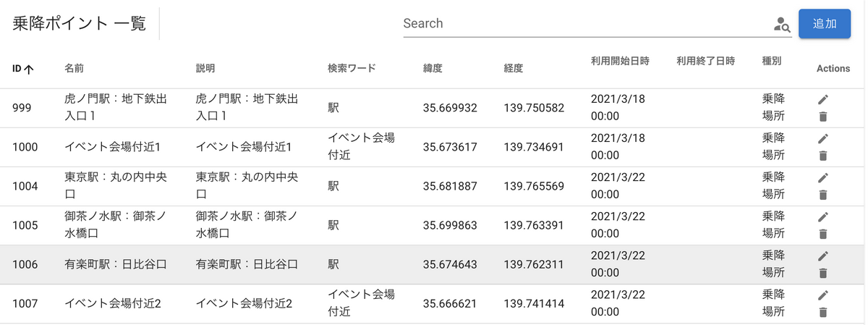Screen dimensions: 868x325
Task: Sort by the 種別 column header
Action: pyautogui.click(x=771, y=61)
